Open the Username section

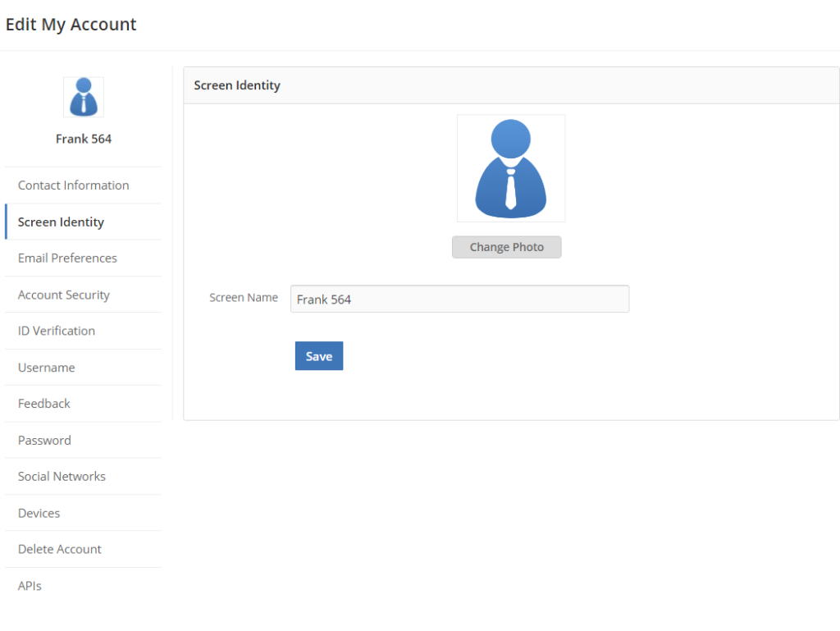click(x=47, y=368)
